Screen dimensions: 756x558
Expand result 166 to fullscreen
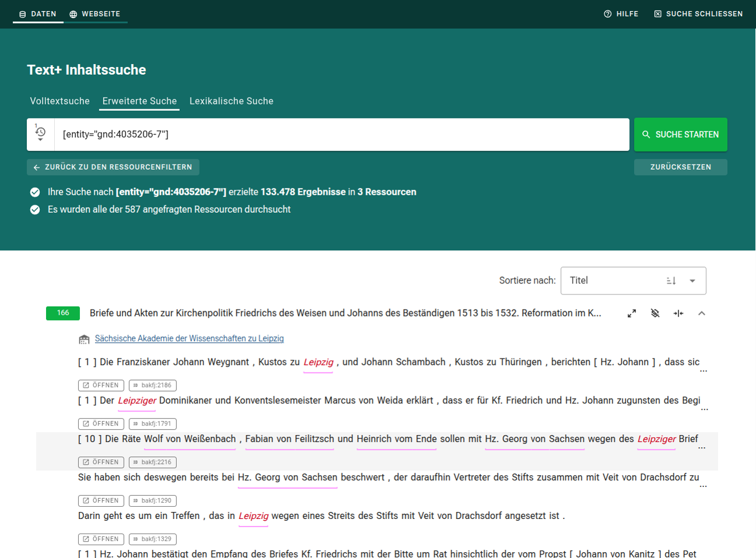click(632, 313)
